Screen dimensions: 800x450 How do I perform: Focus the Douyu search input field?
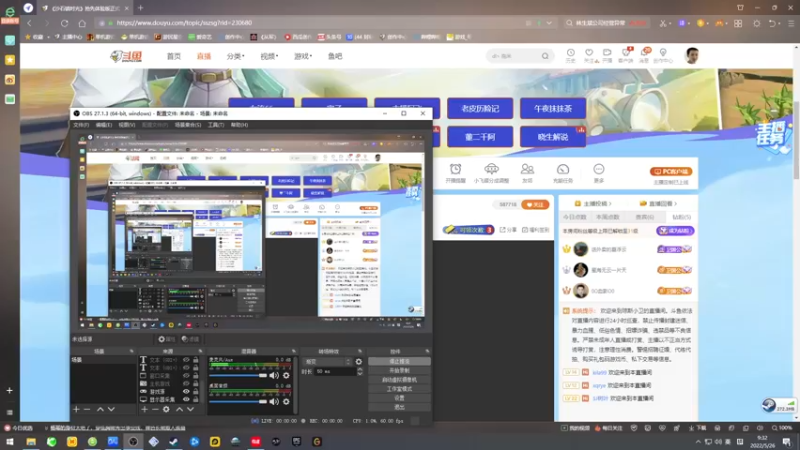click(514, 56)
